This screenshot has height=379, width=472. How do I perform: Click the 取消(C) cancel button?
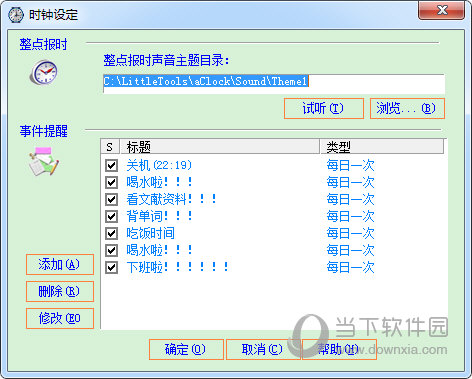263,349
